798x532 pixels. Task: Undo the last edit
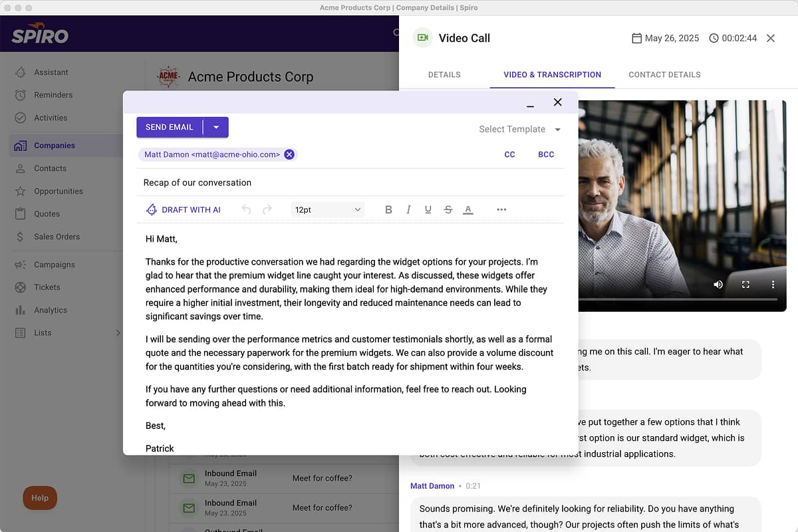(x=246, y=209)
